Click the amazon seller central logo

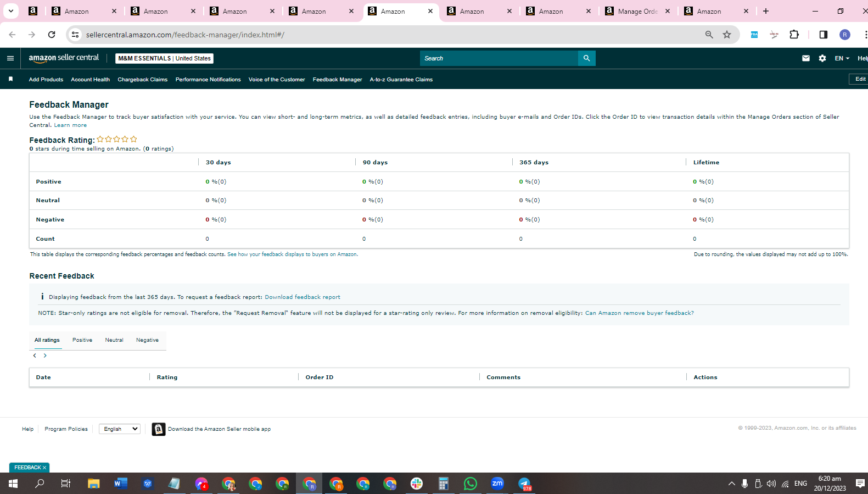[x=64, y=58]
